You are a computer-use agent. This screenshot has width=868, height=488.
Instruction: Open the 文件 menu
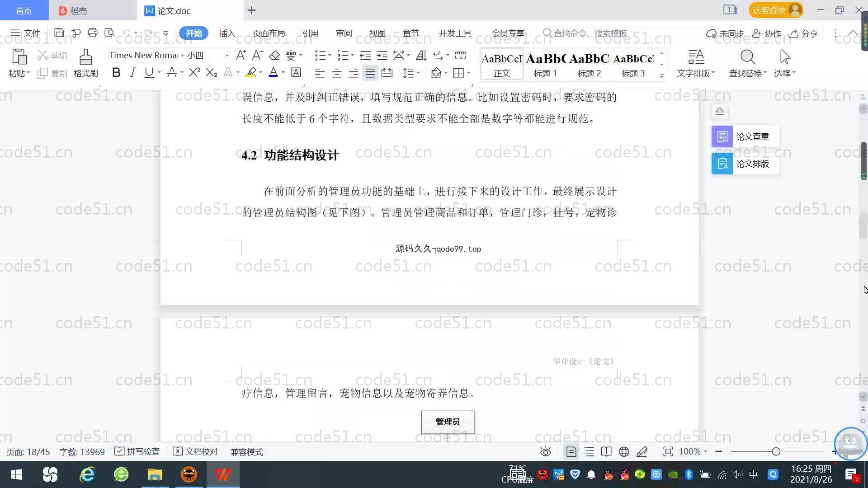point(26,33)
